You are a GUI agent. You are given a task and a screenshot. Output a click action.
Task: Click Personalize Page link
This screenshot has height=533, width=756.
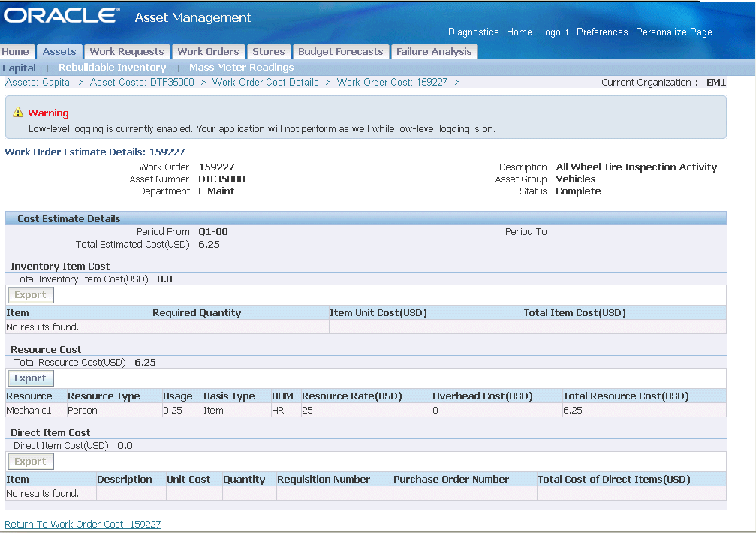(674, 32)
